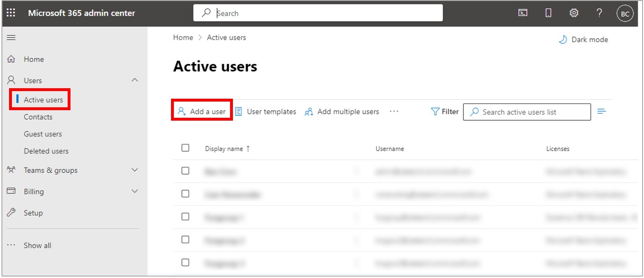Open the app launcher waffle icon
Image resolution: width=644 pixels, height=278 pixels.
pyautogui.click(x=10, y=13)
